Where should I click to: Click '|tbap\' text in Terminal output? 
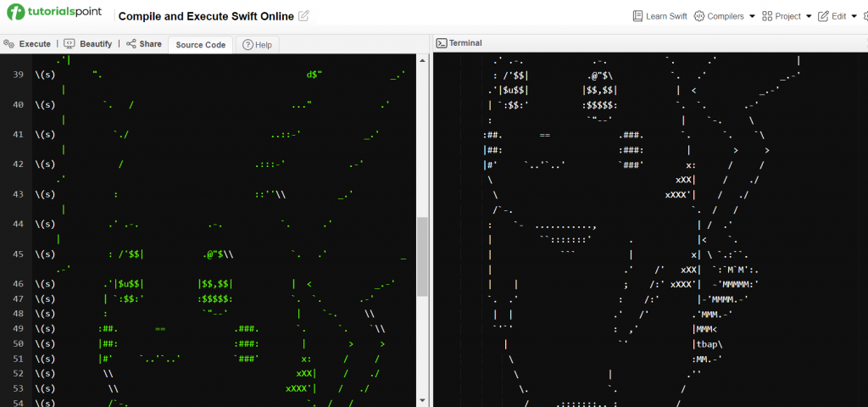pyautogui.click(x=707, y=344)
